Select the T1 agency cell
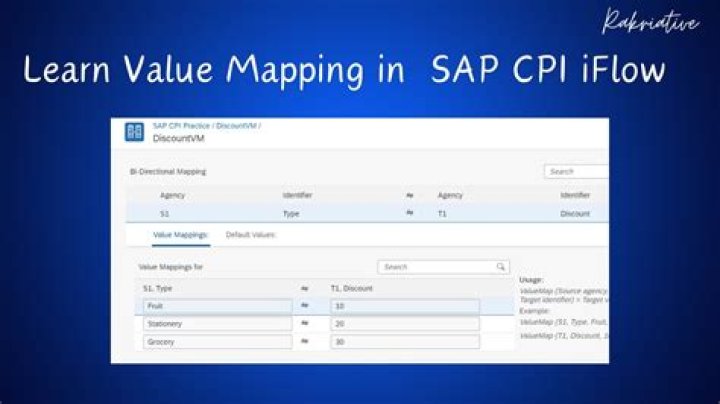720x404 pixels. [442, 214]
